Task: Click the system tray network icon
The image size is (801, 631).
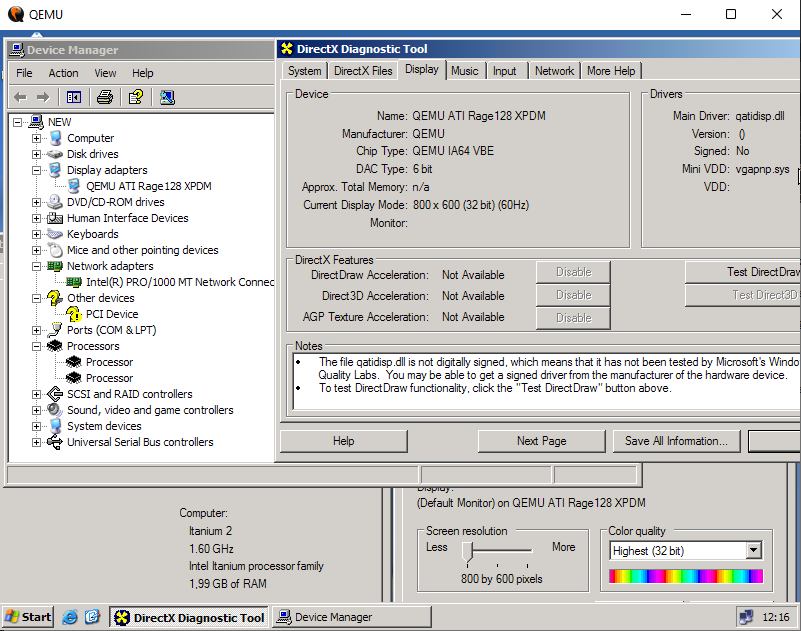Action: pyautogui.click(x=746, y=617)
